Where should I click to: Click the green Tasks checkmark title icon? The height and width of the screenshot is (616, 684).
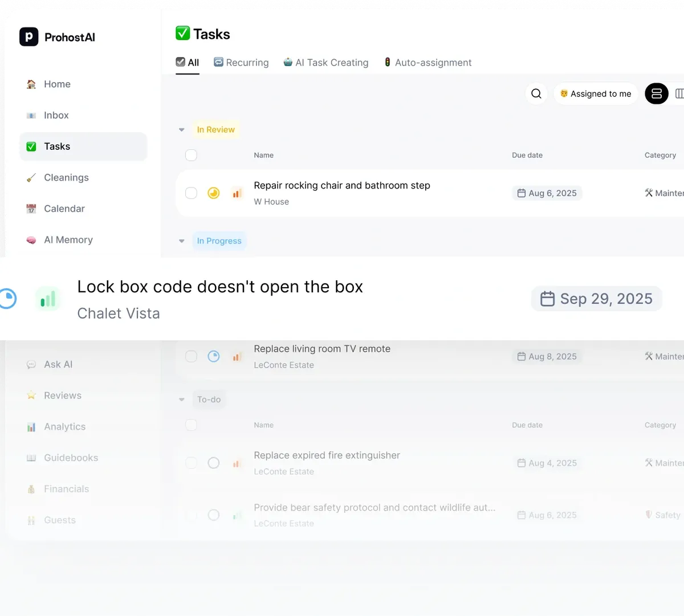[182, 34]
